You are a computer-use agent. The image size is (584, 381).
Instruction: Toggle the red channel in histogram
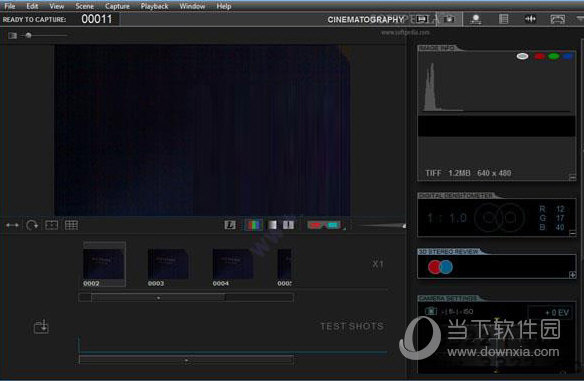539,56
